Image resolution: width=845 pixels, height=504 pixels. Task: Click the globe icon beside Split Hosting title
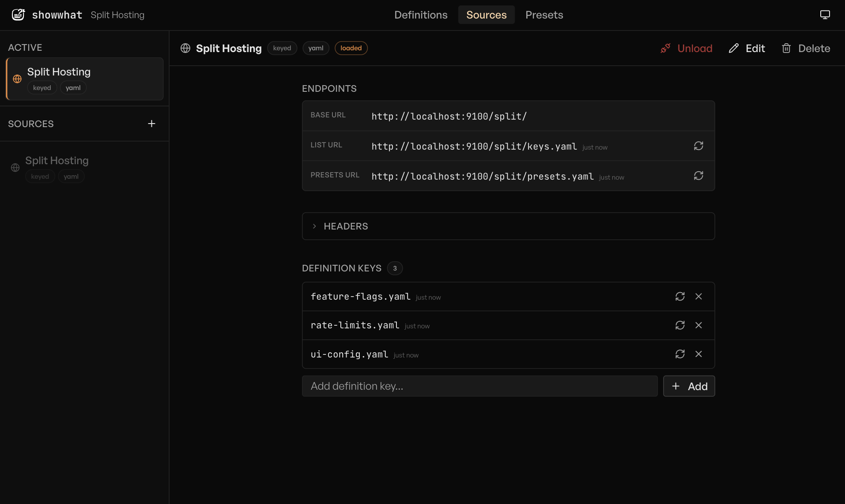click(185, 48)
